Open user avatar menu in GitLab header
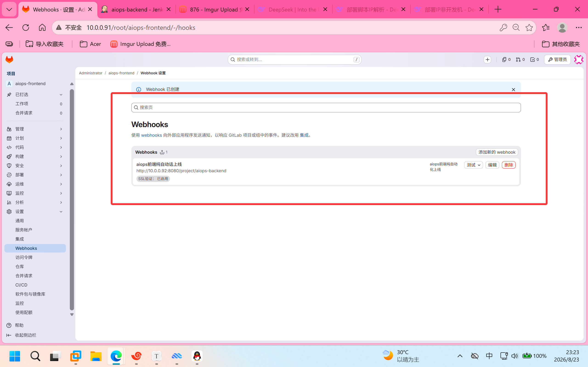Image resolution: width=588 pixels, height=367 pixels. (579, 59)
